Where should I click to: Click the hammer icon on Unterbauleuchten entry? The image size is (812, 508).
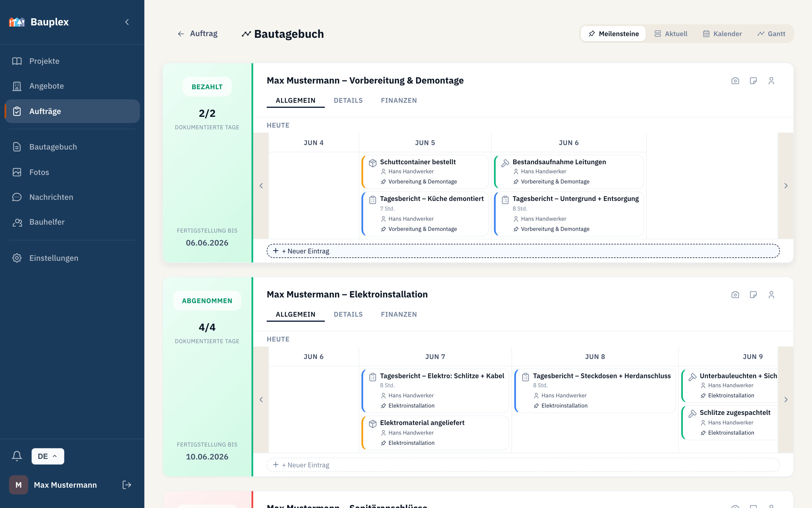(692, 377)
